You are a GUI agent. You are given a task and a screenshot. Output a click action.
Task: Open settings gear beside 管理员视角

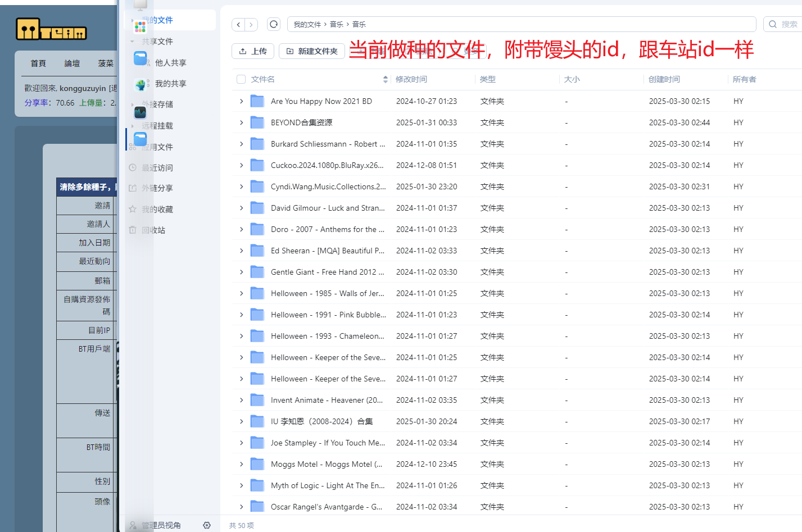[207, 525]
